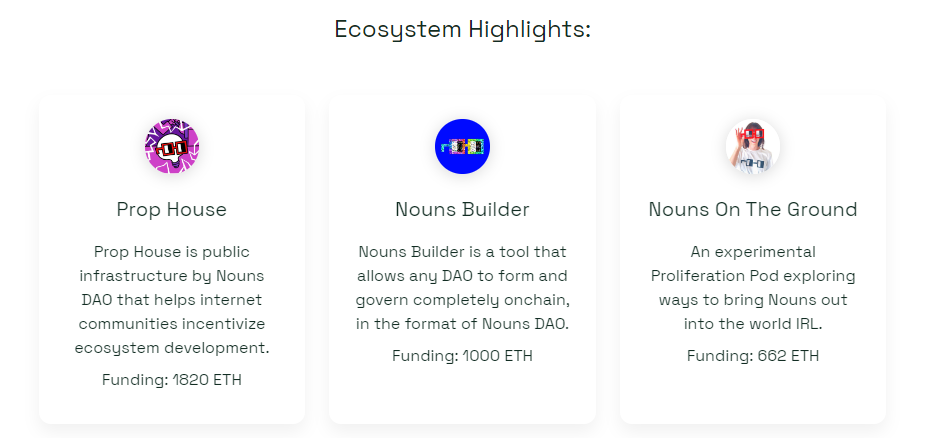The width and height of the screenshot is (929, 438).
Task: Click the Prop House purple skull logo
Action: (172, 146)
